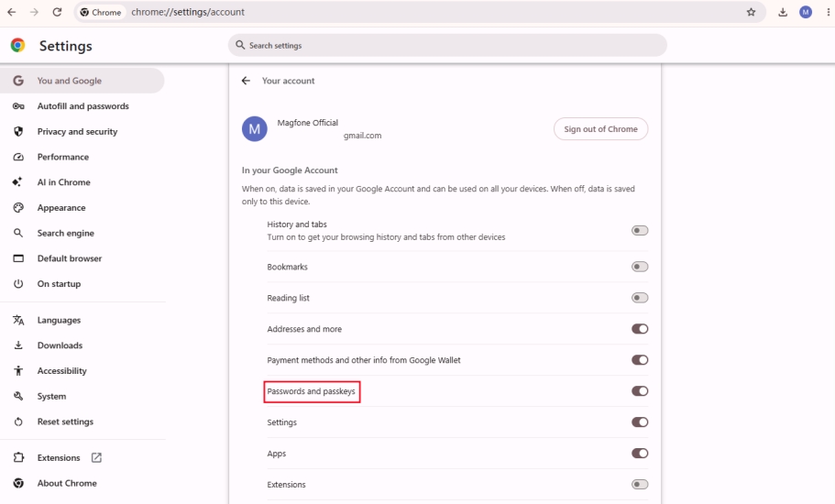Click the sparkle AI in Chrome icon
Screen dimensions: 835x504
click(x=17, y=182)
